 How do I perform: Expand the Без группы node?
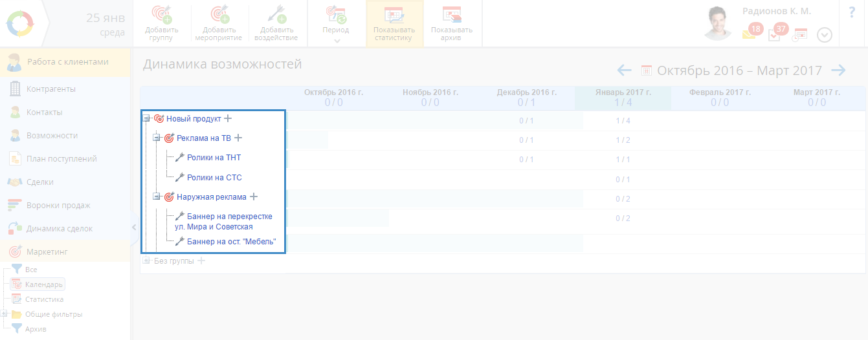coord(146,260)
